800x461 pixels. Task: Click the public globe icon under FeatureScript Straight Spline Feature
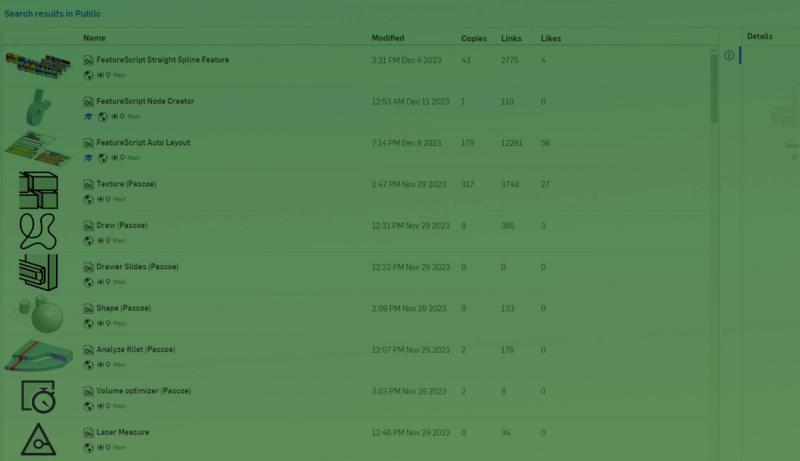(88, 75)
